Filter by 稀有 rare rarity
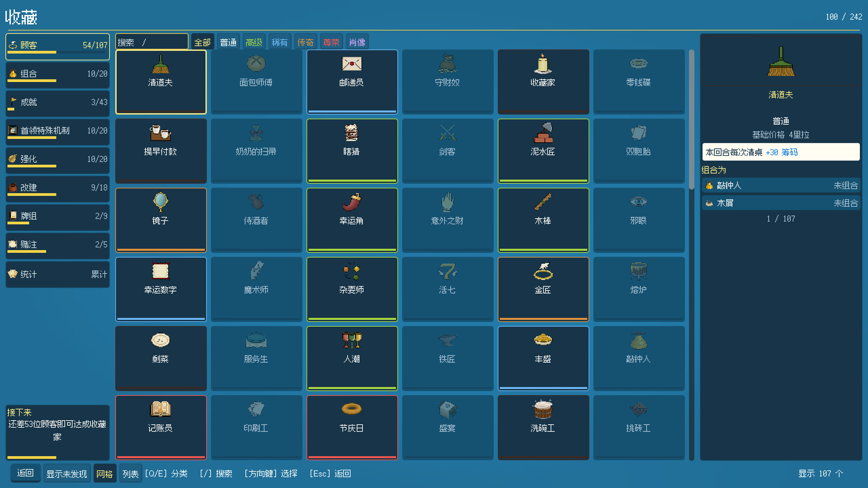The image size is (868, 488). click(x=280, y=42)
